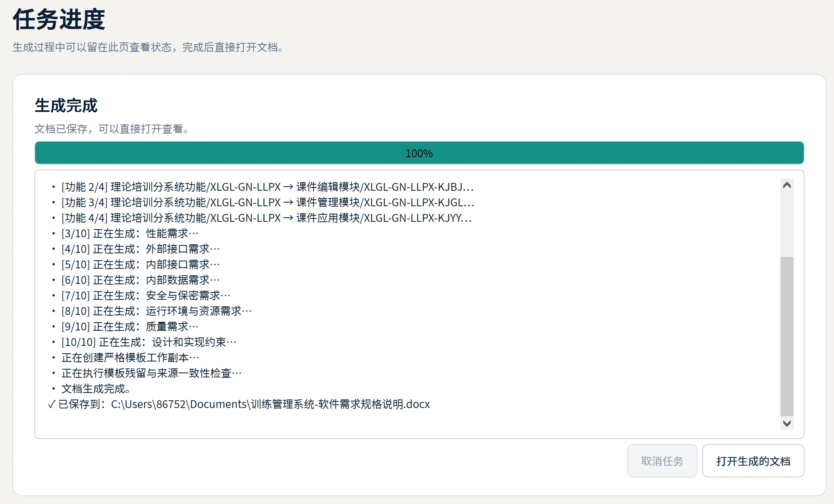Click the log scrollbar thumb
The height and width of the screenshot is (504, 834).
pyautogui.click(x=787, y=337)
